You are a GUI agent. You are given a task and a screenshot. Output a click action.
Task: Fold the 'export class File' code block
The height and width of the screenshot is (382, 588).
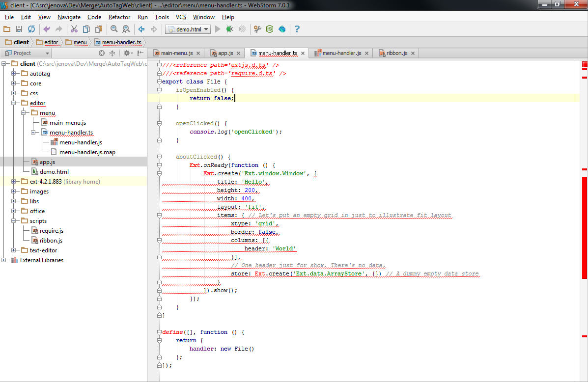coord(159,82)
